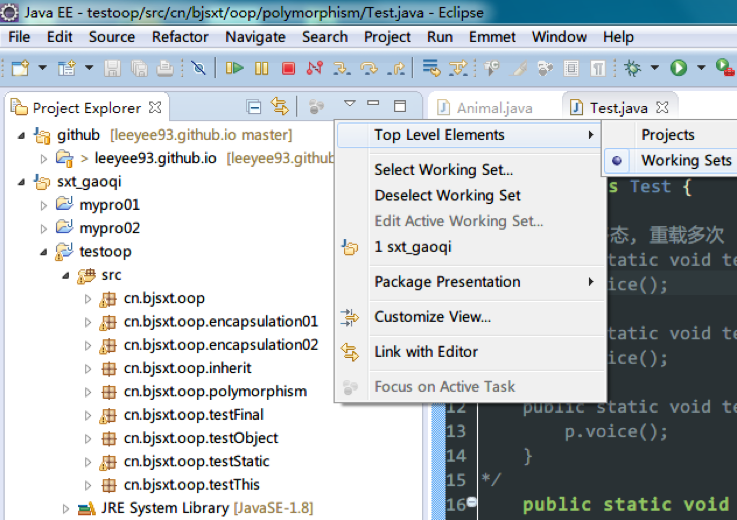Click the Print toolbar icon
Viewport: 737px width, 520px height.
click(165, 69)
